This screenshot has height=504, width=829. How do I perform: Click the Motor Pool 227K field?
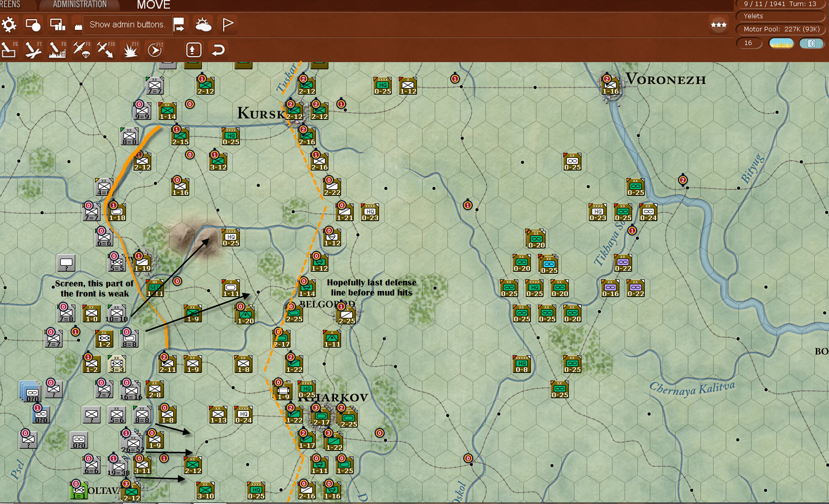780,29
